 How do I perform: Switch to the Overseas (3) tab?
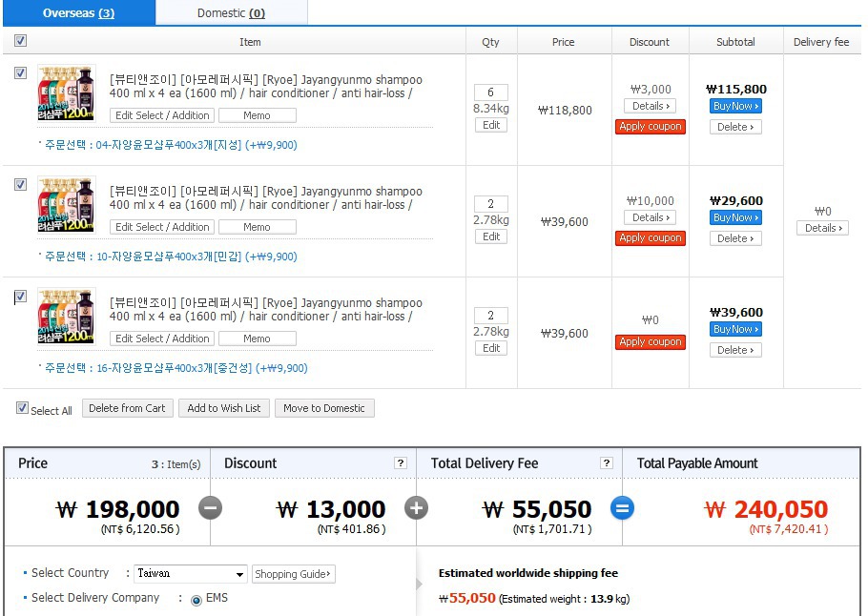tap(78, 12)
